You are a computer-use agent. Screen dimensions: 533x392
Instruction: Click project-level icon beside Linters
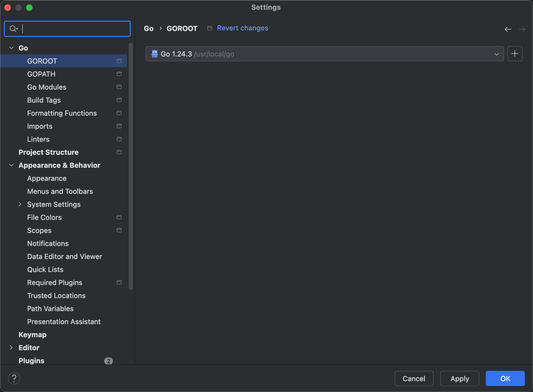tap(119, 139)
